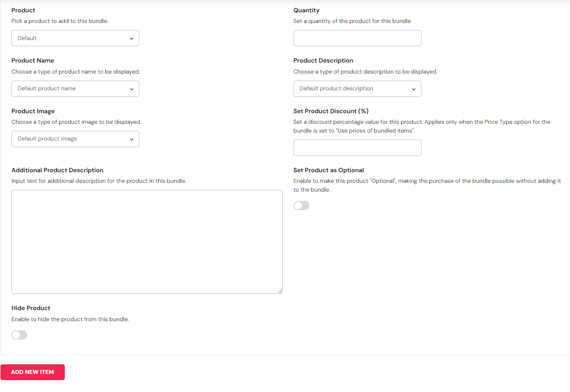Image resolution: width=570 pixels, height=392 pixels.
Task: Click the Set Product as Optional heading
Action: click(328, 170)
